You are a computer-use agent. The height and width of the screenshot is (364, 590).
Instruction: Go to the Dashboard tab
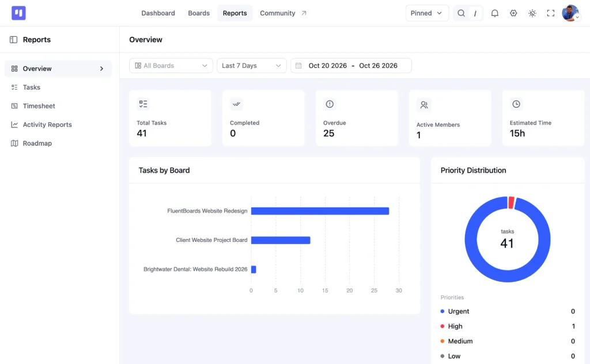(x=158, y=13)
